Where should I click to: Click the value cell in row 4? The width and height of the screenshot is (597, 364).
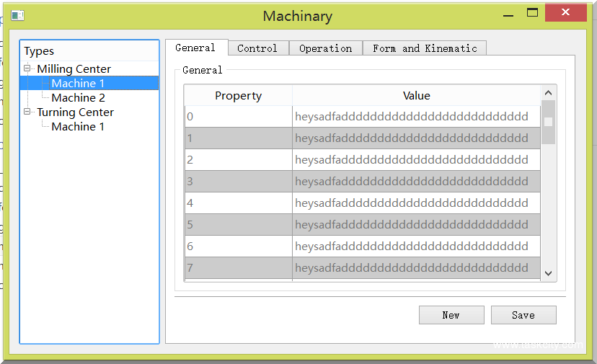(x=417, y=203)
